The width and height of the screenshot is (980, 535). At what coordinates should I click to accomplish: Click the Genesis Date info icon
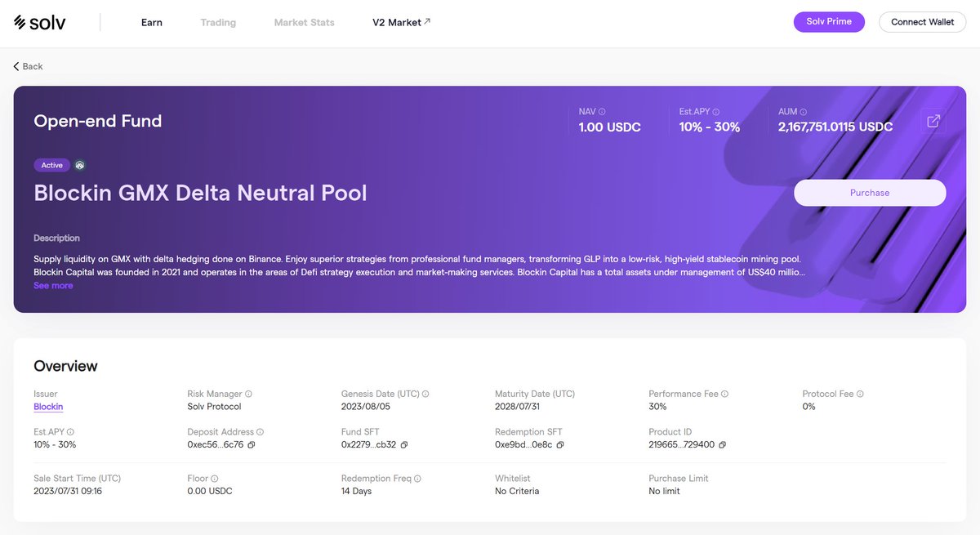[x=425, y=394]
